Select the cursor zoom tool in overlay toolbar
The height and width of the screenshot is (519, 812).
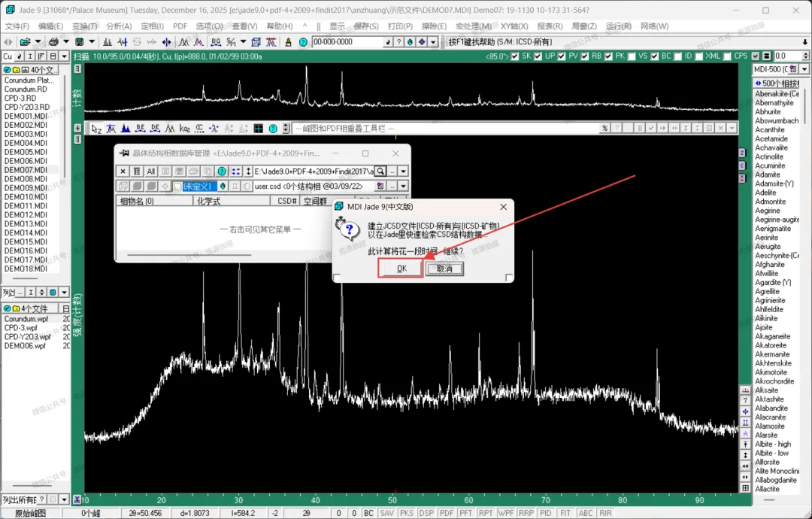point(96,129)
